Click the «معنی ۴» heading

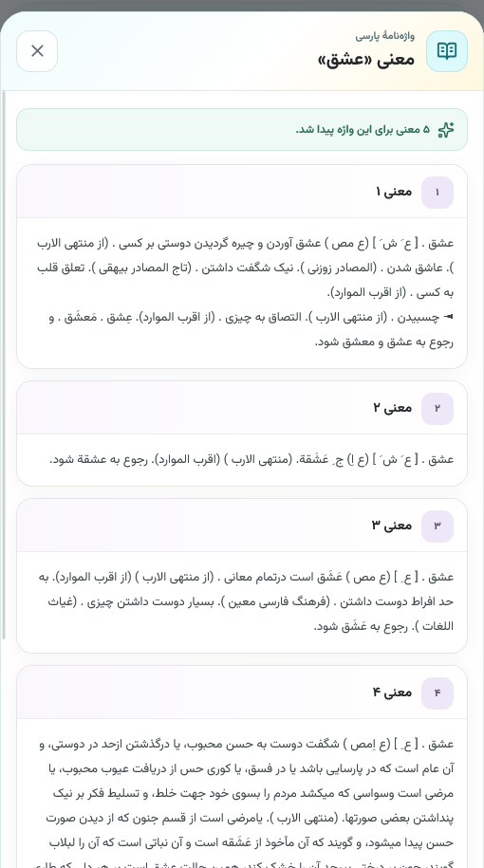pos(392,693)
